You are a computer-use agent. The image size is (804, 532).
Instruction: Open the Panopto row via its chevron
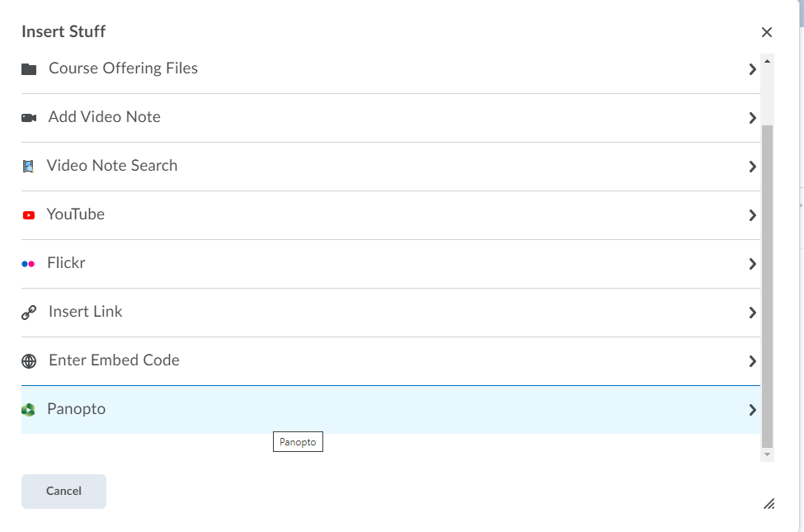(x=752, y=410)
